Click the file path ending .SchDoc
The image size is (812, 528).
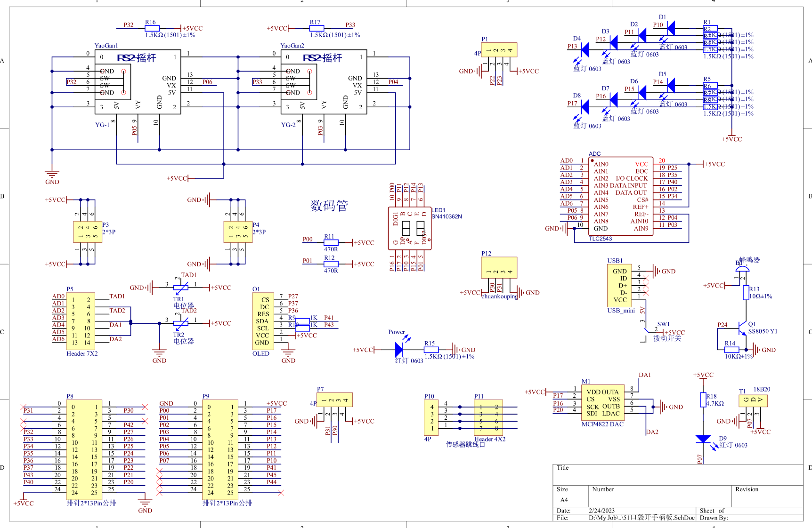coord(641,518)
